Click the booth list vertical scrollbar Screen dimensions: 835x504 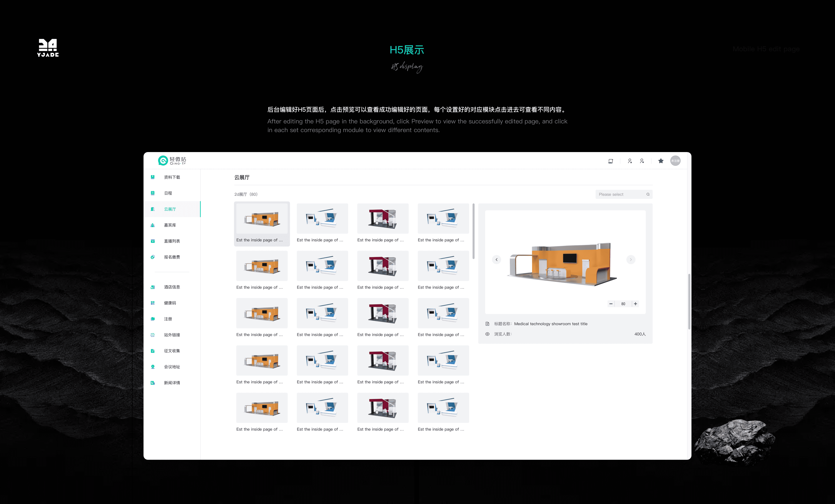[x=473, y=231]
